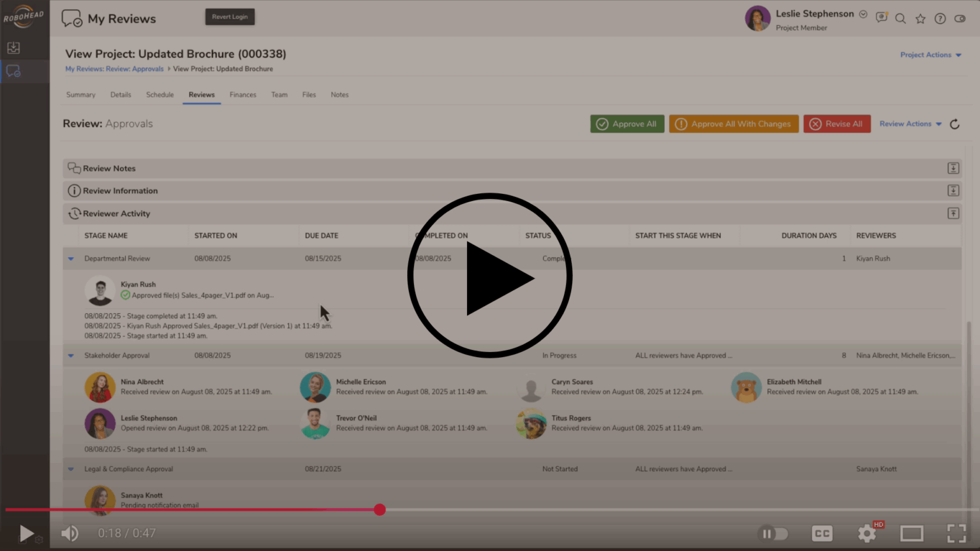This screenshot has width=980, height=551.
Task: Open the inbox tray icon in sidebar
Action: pyautogui.click(x=13, y=48)
